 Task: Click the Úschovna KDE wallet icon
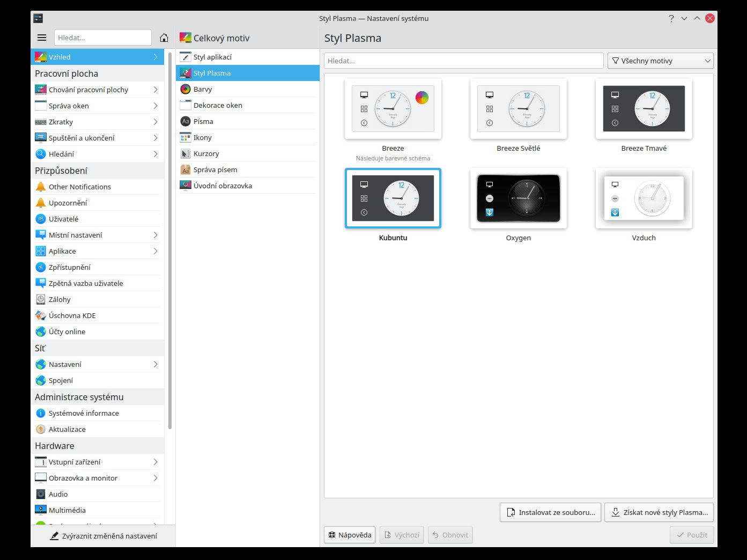pyautogui.click(x=41, y=315)
